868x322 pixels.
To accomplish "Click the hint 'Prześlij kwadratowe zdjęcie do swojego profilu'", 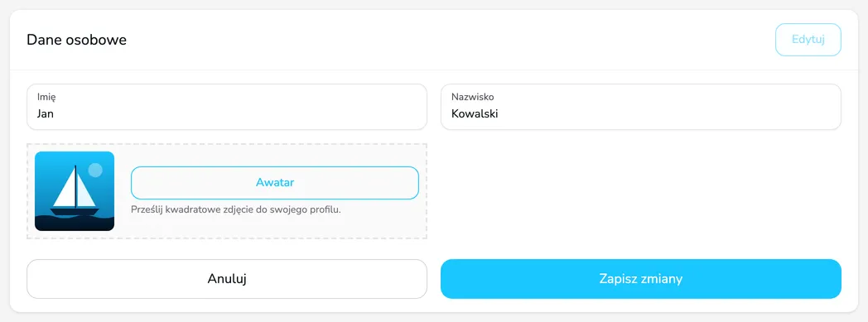I will 236,210.
